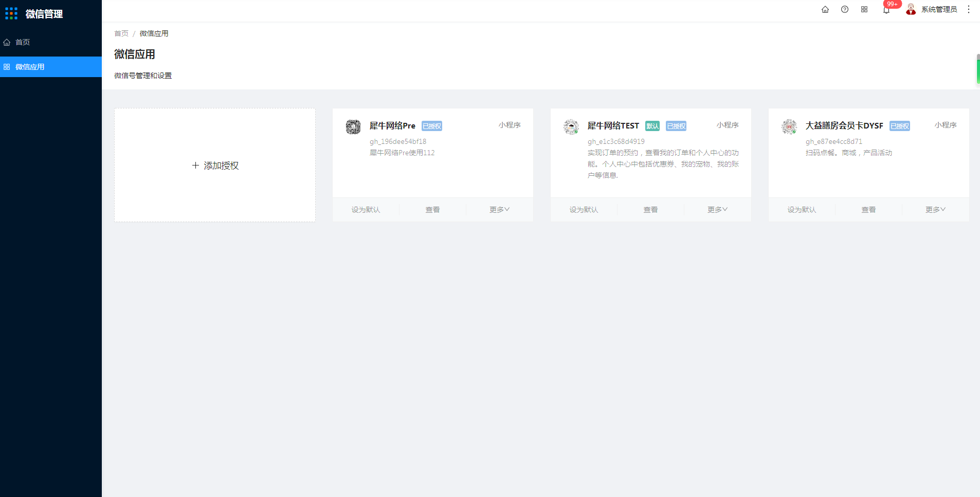Select 微信应用 in the sidebar menu
Screen dimensions: 980x497
(51, 67)
